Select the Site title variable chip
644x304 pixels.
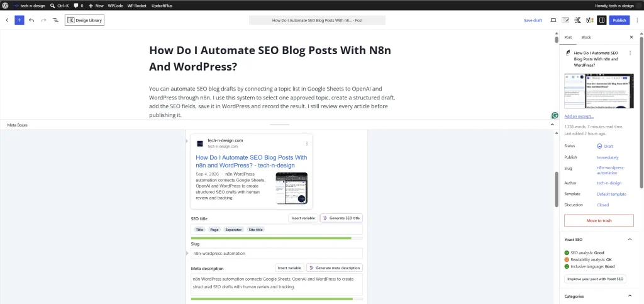click(256, 230)
